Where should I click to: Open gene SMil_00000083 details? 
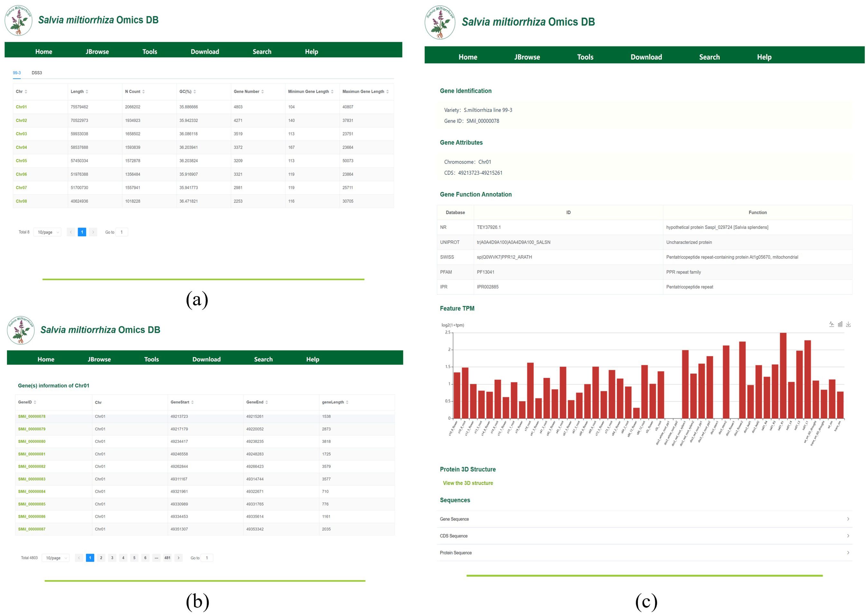click(x=32, y=479)
